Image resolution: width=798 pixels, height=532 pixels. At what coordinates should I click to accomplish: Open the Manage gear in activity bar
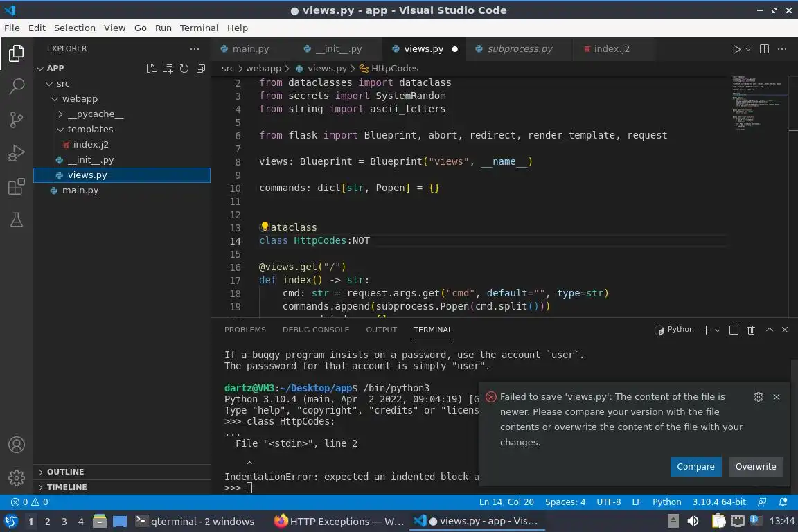[x=17, y=477]
